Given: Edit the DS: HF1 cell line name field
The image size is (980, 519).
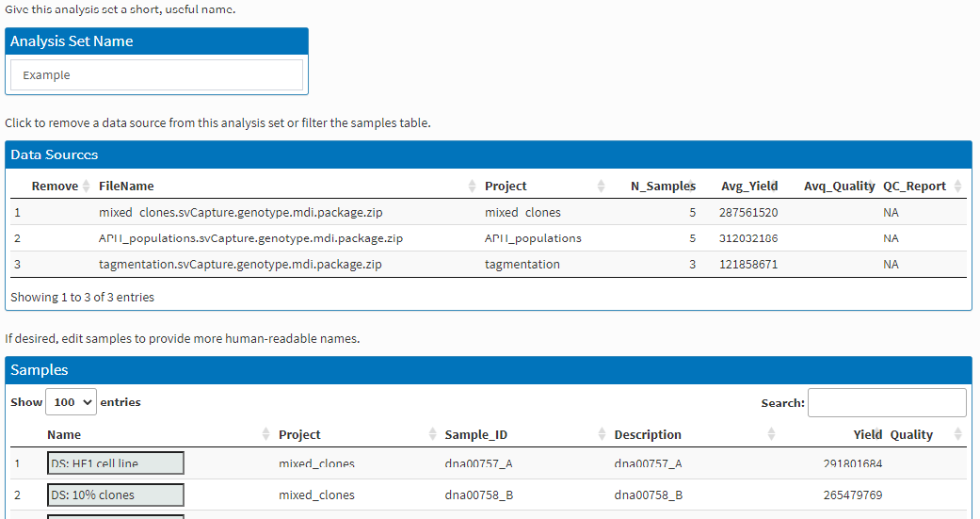Looking at the screenshot, I should click(116, 463).
